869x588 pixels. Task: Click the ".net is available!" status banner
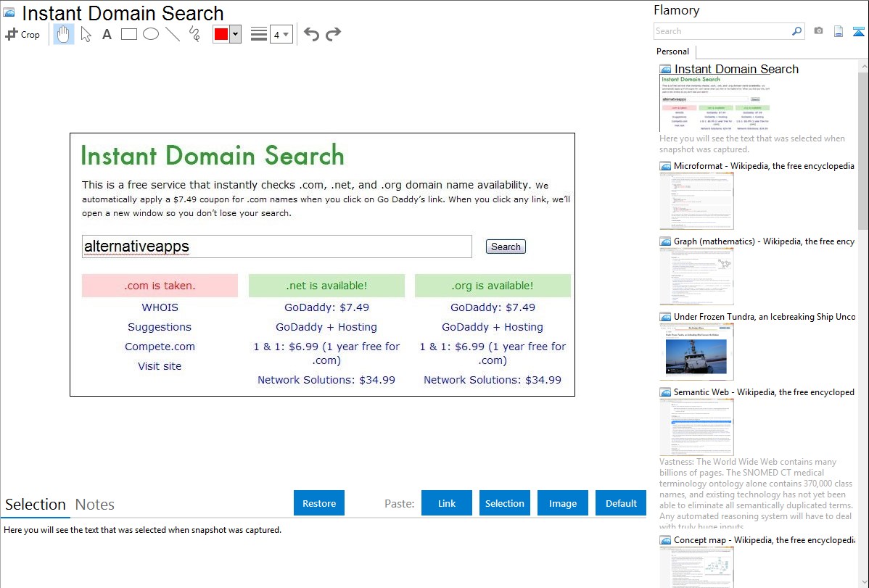[326, 286]
